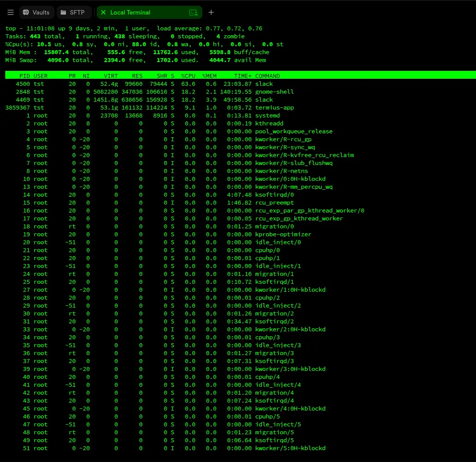Click TIME+ value 140:19.55
Screen dimensions: 476x462
tap(236, 92)
